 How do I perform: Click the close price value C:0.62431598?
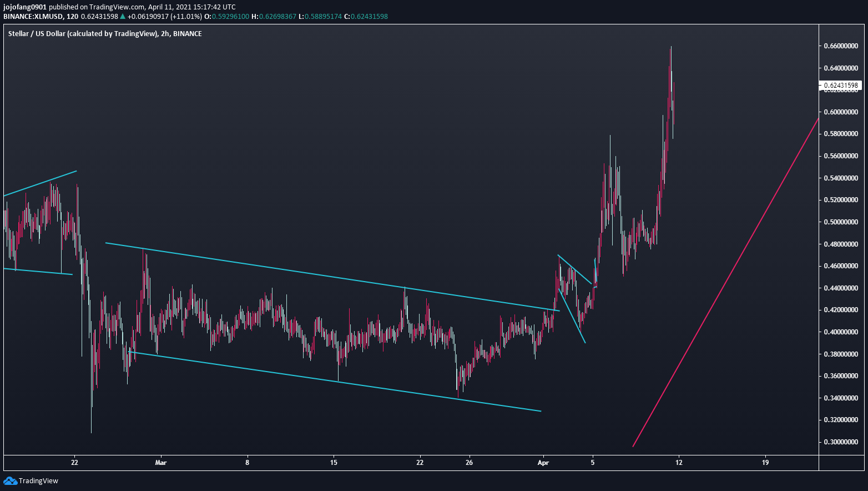pyautogui.click(x=366, y=17)
